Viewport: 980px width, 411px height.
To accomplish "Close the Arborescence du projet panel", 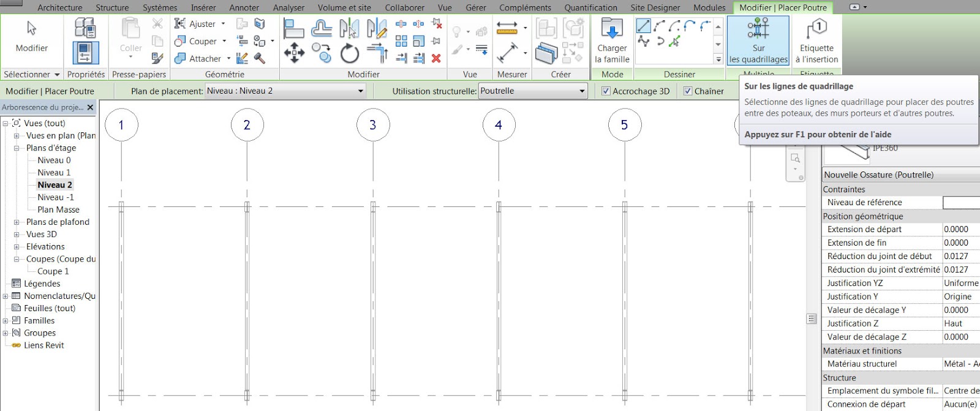I will click(90, 107).
